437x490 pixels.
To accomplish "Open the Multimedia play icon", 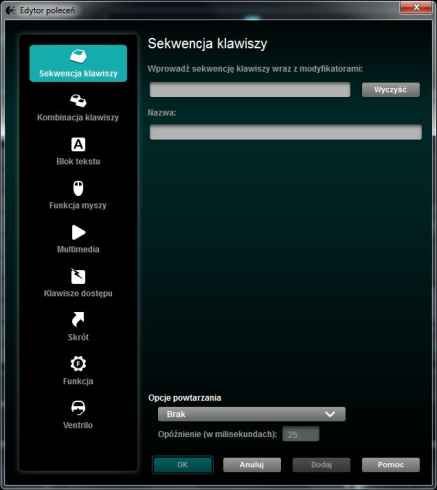I will [79, 232].
